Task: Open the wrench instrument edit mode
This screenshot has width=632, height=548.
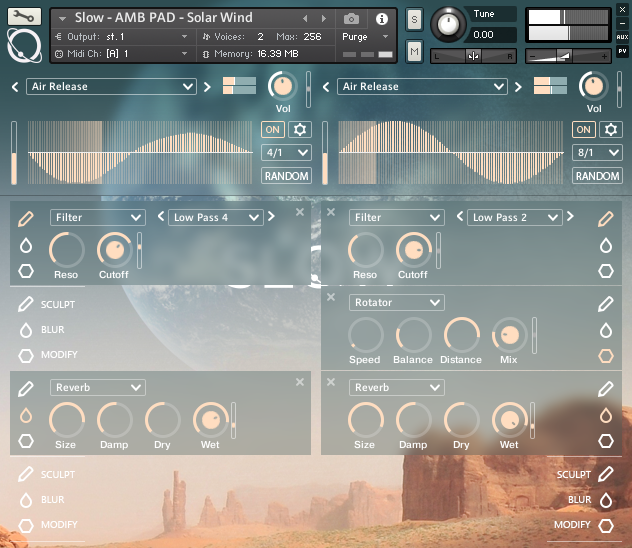Action: point(24,16)
